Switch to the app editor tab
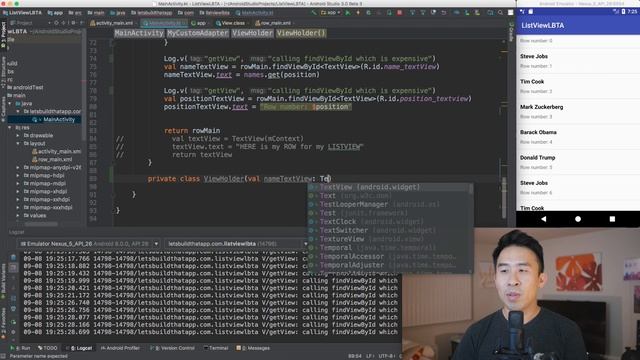This screenshot has width=640, height=360. point(199,23)
